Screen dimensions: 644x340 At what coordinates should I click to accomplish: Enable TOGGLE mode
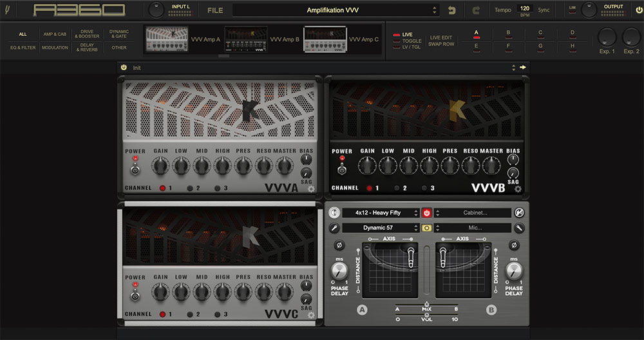(x=408, y=41)
